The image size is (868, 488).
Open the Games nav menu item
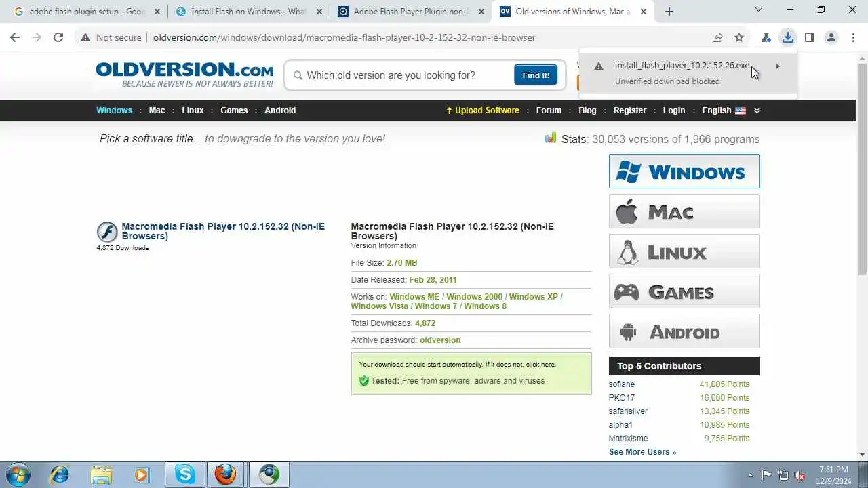point(234,110)
